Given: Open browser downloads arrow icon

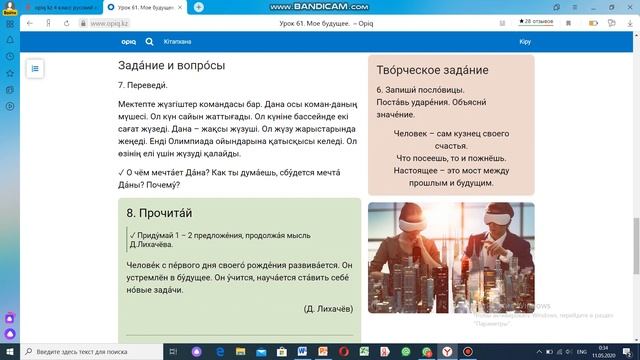Looking at the screenshot, I should point(630,23).
